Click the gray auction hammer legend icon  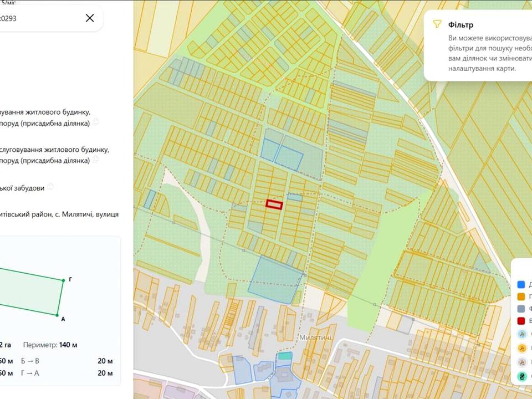pyautogui.click(x=522, y=362)
